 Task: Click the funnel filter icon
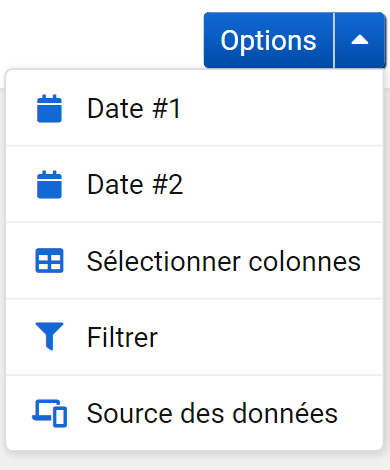[x=49, y=336]
